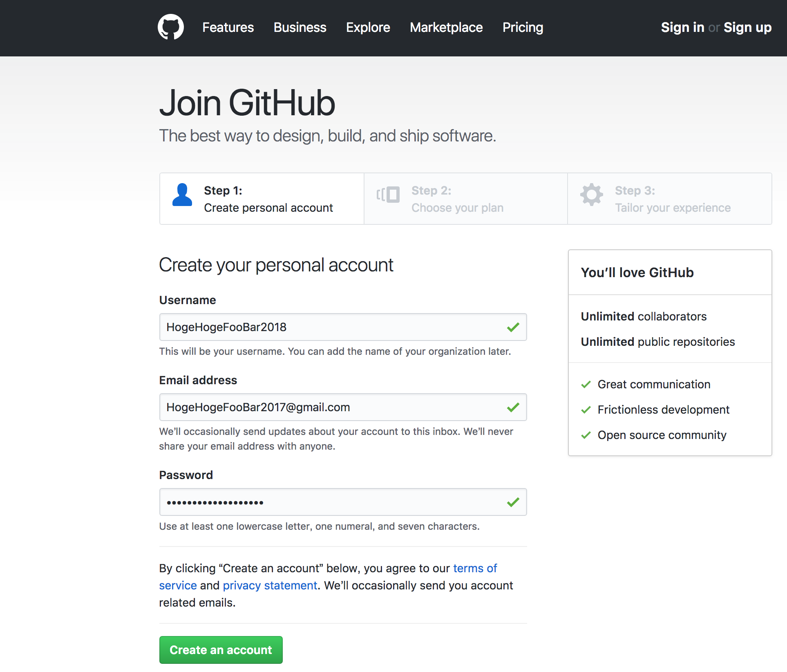Focus the Email address input field

343,407
